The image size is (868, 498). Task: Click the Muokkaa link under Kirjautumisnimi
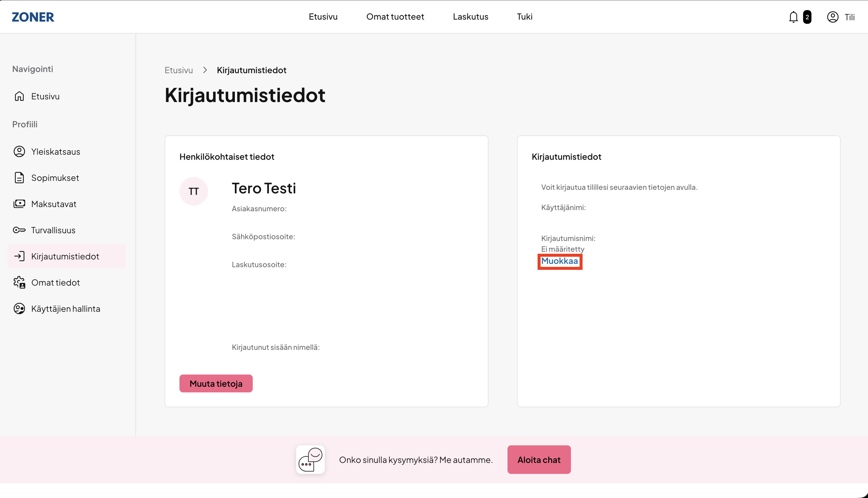click(x=559, y=261)
